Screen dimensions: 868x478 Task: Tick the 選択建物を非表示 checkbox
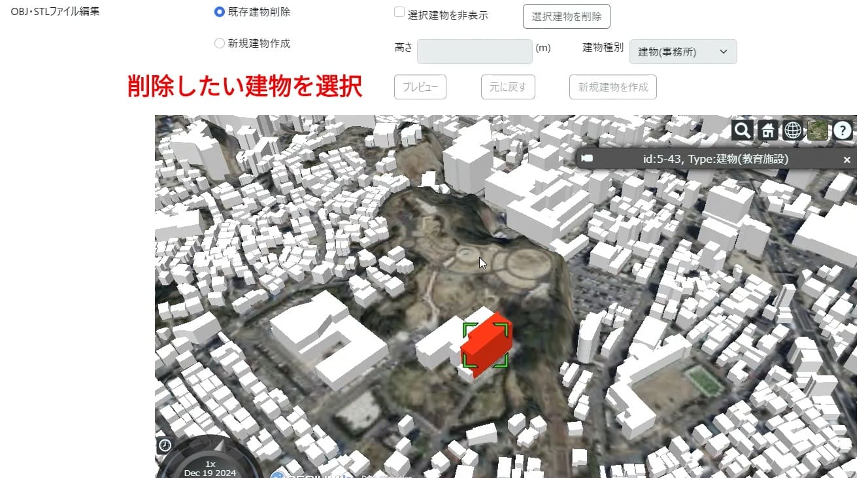pyautogui.click(x=399, y=12)
